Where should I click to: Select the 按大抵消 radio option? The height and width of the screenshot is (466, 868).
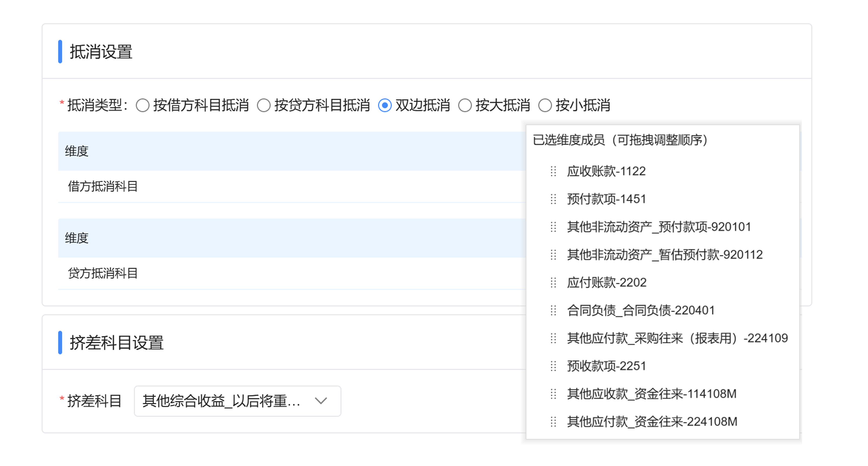point(465,106)
